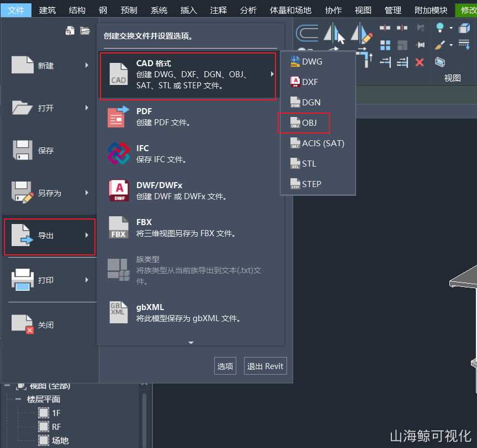Open the paintbrush override dropdown arrow
This screenshot has width=477, height=448.
[451, 45]
